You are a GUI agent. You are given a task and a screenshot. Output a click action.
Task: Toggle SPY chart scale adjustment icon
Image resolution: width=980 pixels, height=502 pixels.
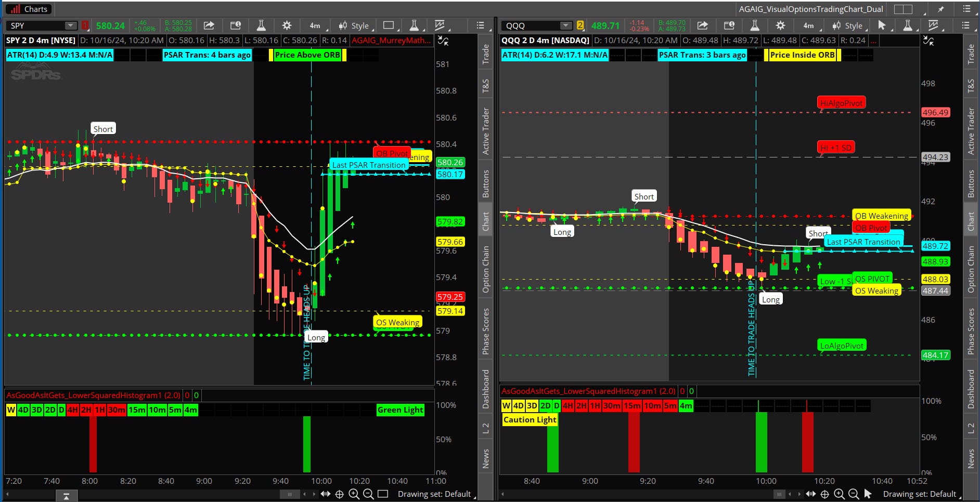[x=443, y=41]
